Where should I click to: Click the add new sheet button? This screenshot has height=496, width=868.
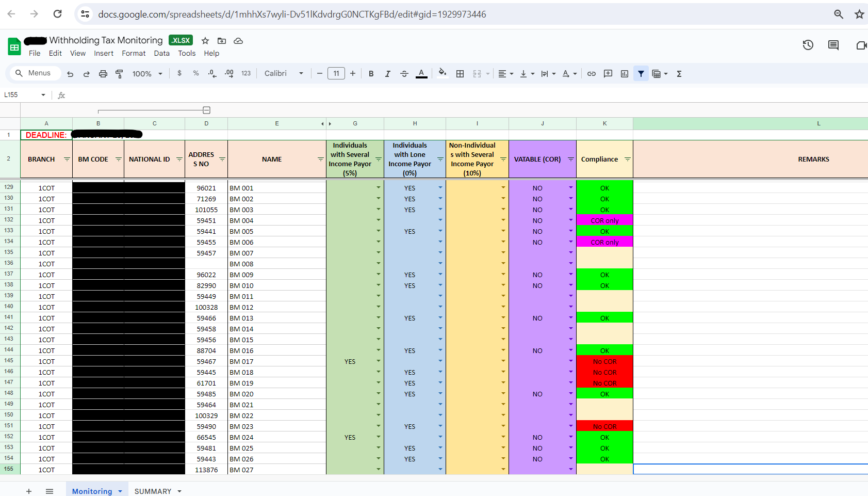[x=29, y=491]
